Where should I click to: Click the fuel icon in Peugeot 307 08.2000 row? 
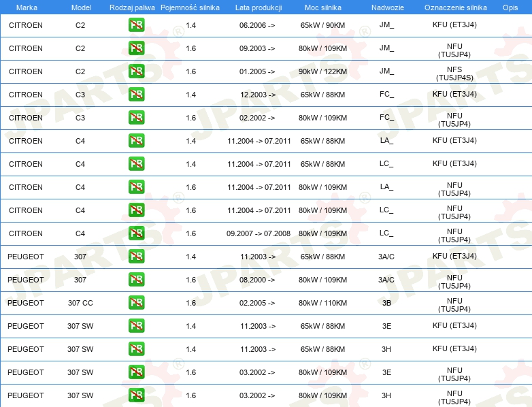tap(136, 280)
